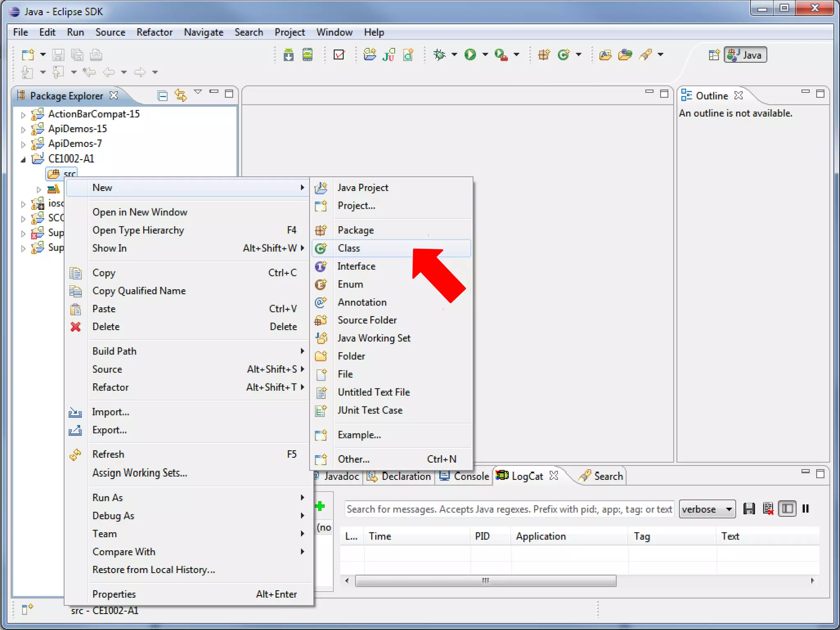Choose Annotation from New submenu
This screenshot has width=840, height=630.
click(392, 302)
